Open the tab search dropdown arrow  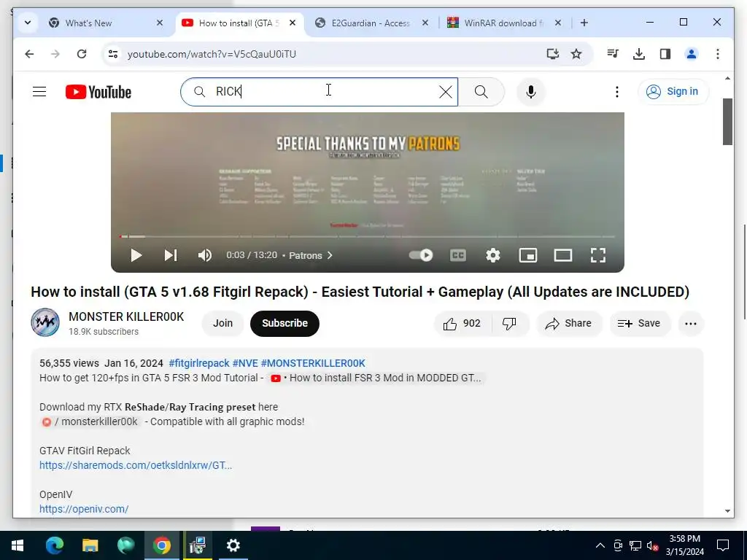pyautogui.click(x=28, y=23)
